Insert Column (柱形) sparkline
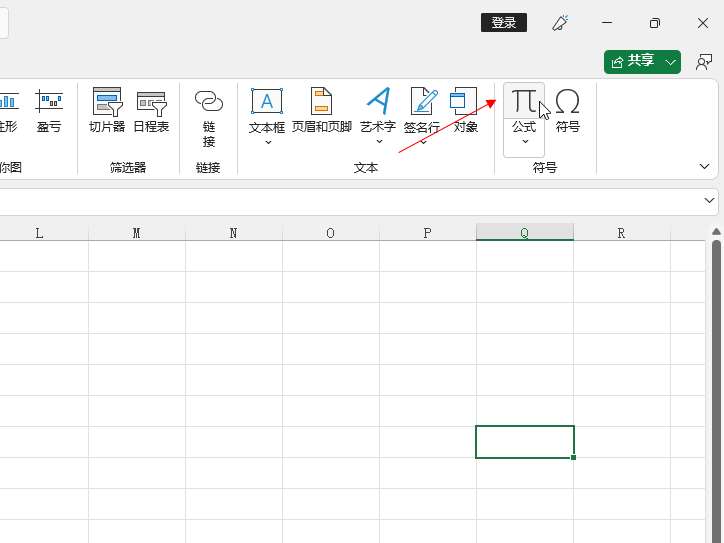 tap(9, 111)
